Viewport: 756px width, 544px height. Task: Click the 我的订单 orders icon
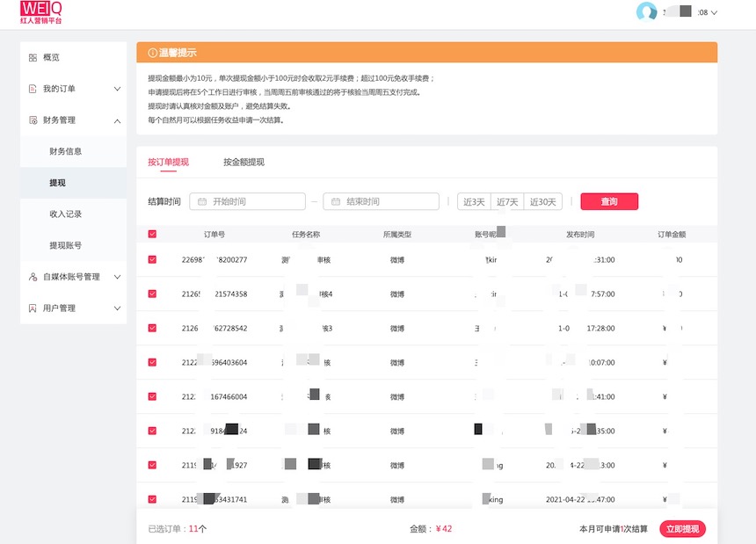click(33, 89)
